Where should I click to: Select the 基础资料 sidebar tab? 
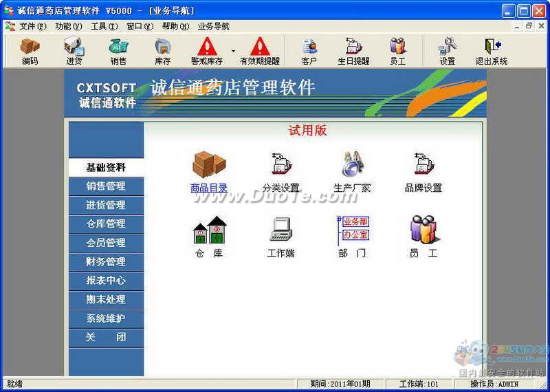(106, 167)
